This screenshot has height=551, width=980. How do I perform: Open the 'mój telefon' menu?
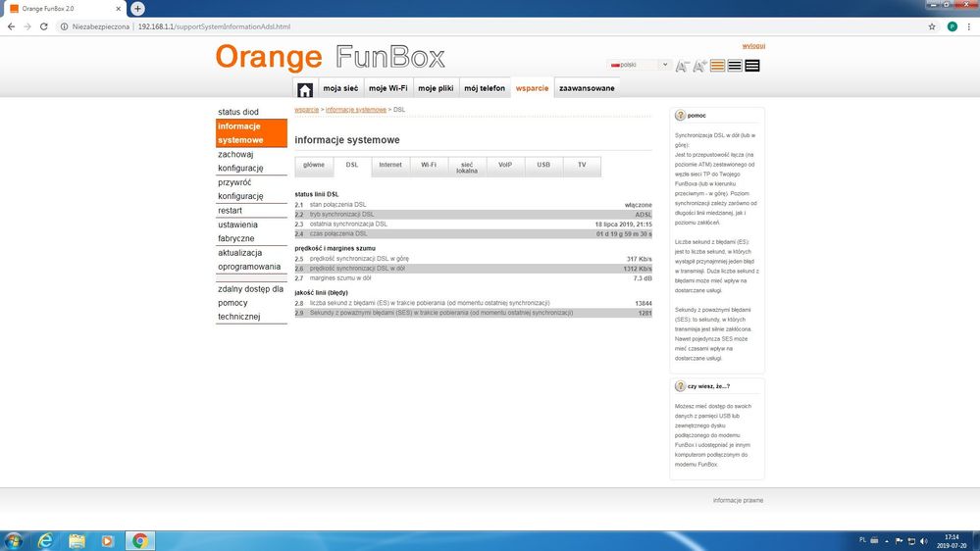485,88
